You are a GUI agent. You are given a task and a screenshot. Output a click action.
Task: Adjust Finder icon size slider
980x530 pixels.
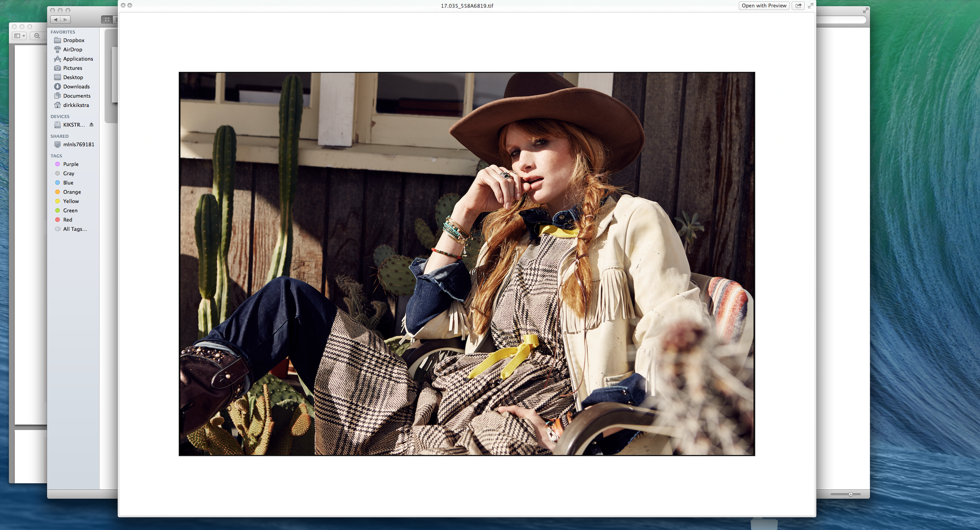pos(850,494)
